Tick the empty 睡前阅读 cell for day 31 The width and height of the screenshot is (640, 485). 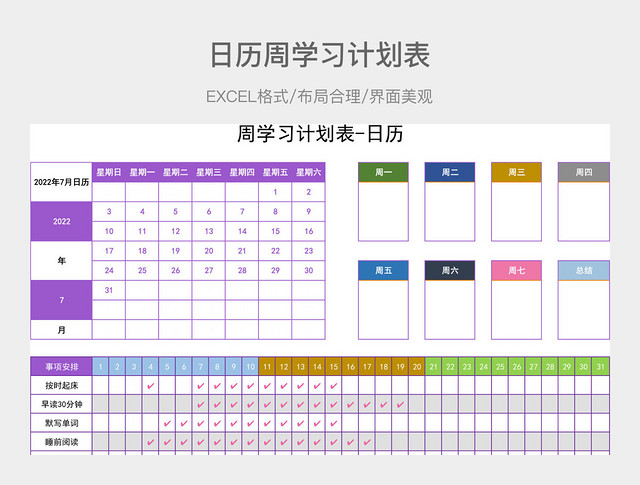point(600,442)
